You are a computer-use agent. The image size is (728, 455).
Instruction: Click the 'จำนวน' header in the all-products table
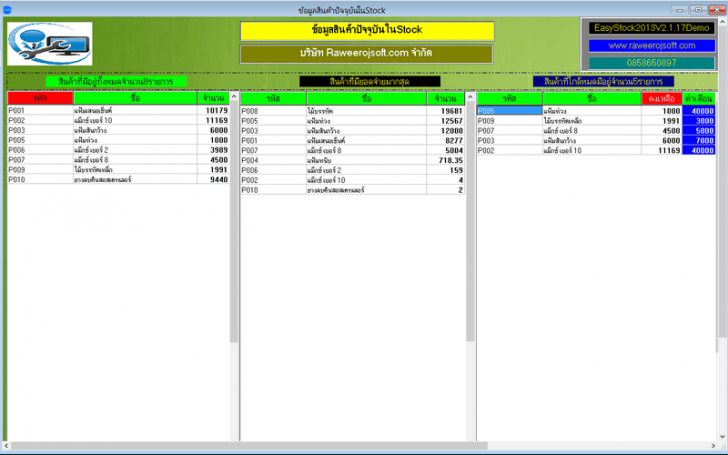coord(214,98)
